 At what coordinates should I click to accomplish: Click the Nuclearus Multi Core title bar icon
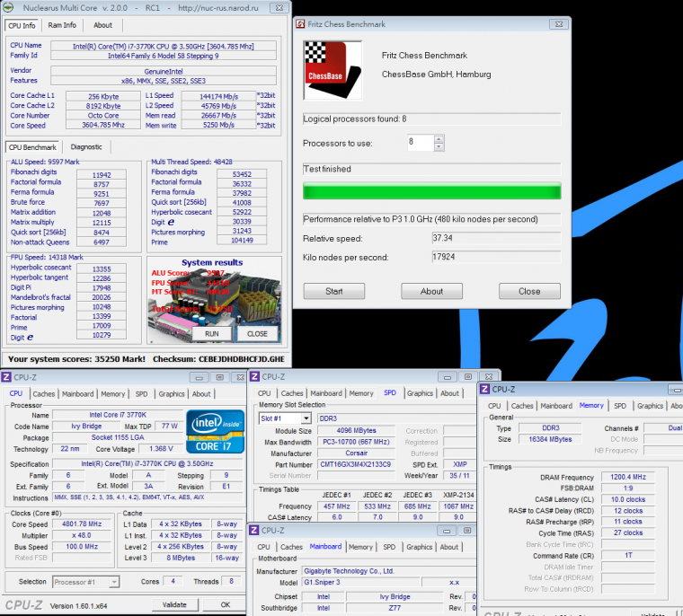coord(9,7)
